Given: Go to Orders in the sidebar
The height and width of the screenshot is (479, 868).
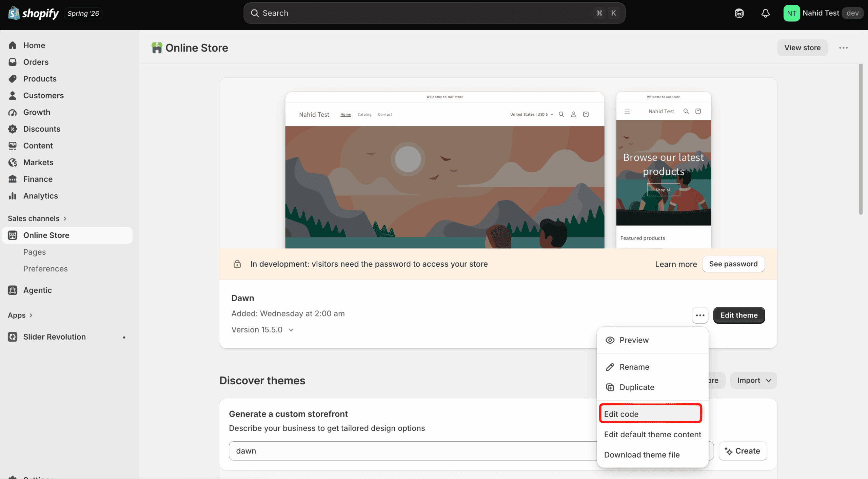Looking at the screenshot, I should pos(36,62).
